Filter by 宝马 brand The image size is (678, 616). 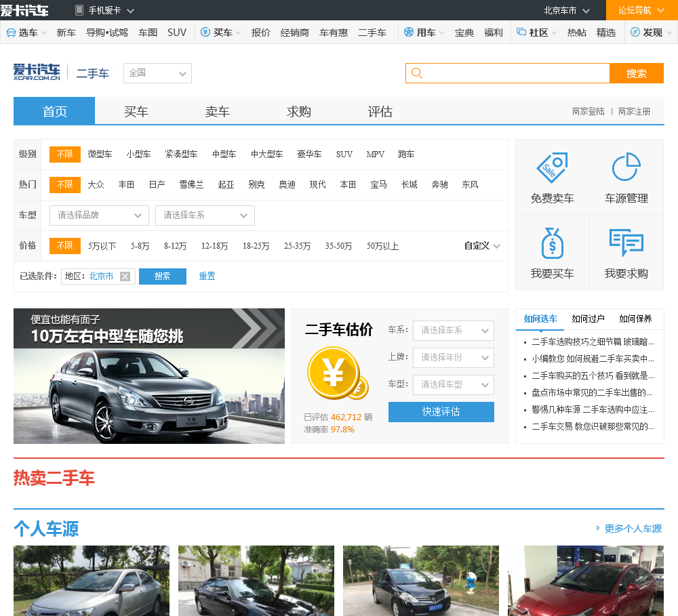point(378,184)
